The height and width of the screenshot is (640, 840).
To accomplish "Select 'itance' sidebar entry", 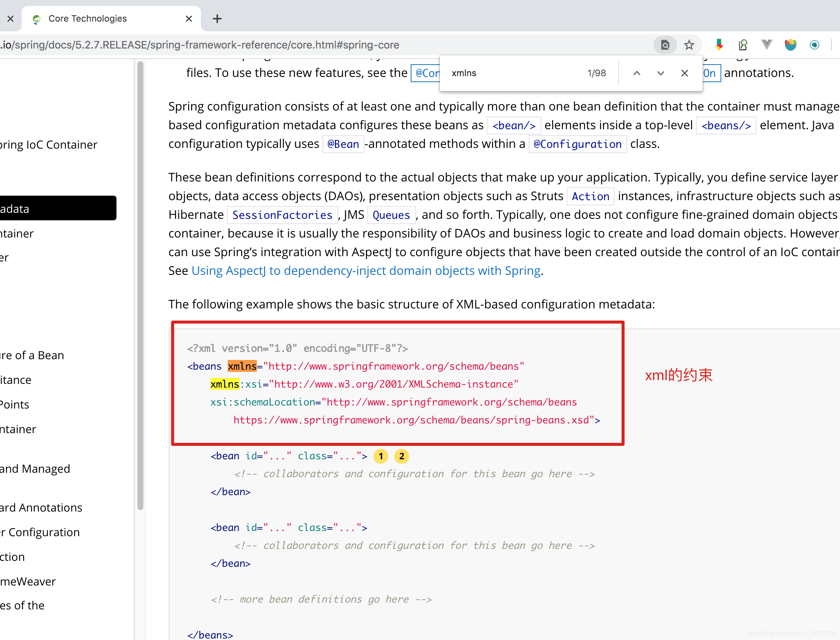I will [x=16, y=380].
